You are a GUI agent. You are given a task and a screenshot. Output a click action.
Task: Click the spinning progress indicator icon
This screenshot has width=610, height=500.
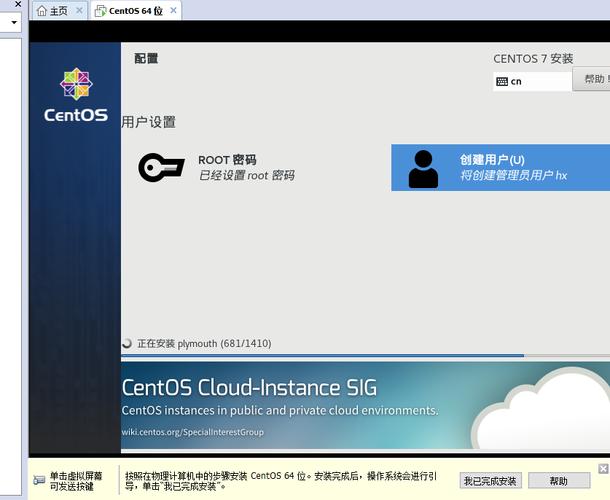(127, 343)
